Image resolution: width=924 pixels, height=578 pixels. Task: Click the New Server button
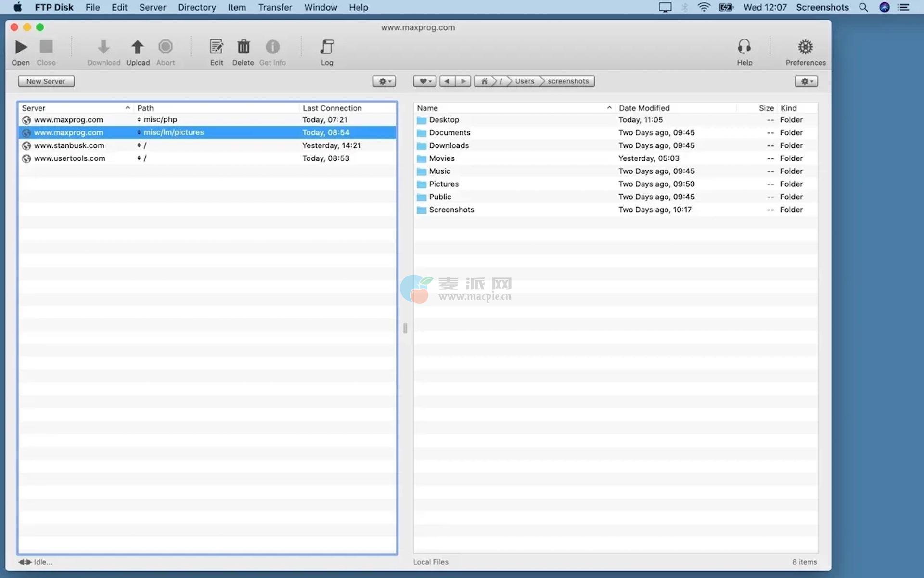click(46, 81)
